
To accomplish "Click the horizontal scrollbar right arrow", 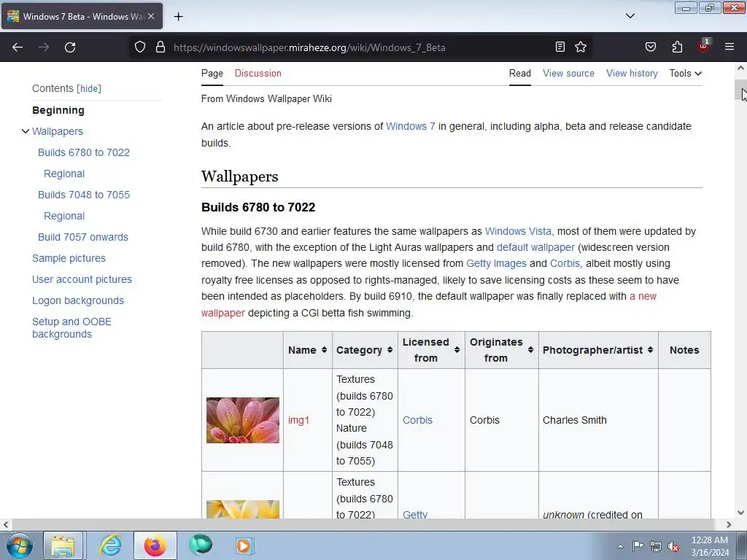I will coord(729,524).
